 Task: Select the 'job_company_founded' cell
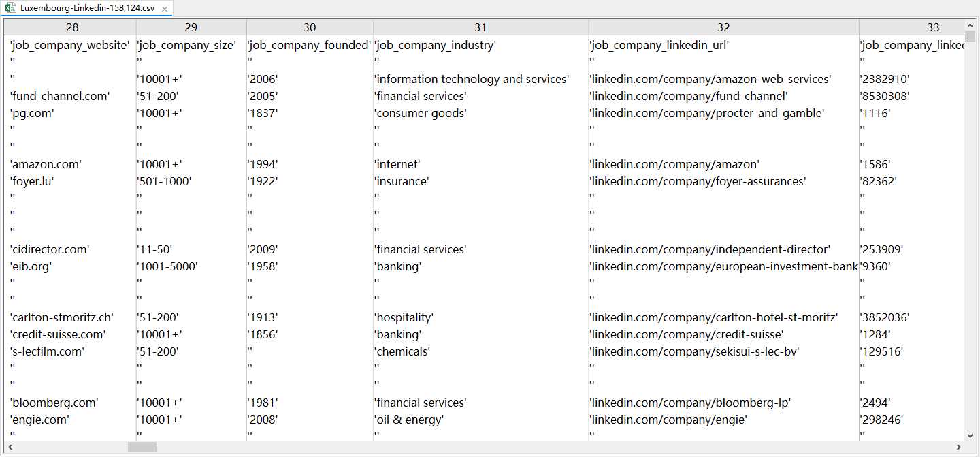click(x=310, y=45)
